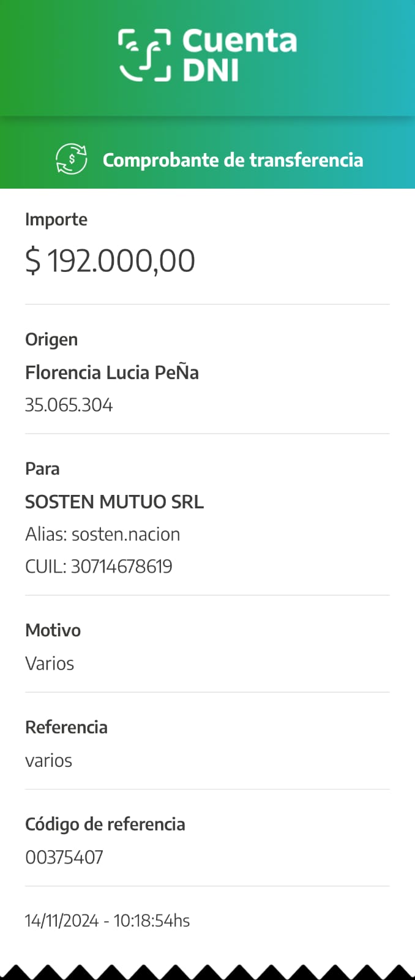Click the sender number 35.065.304
This screenshot has width=415, height=980.
(x=69, y=405)
